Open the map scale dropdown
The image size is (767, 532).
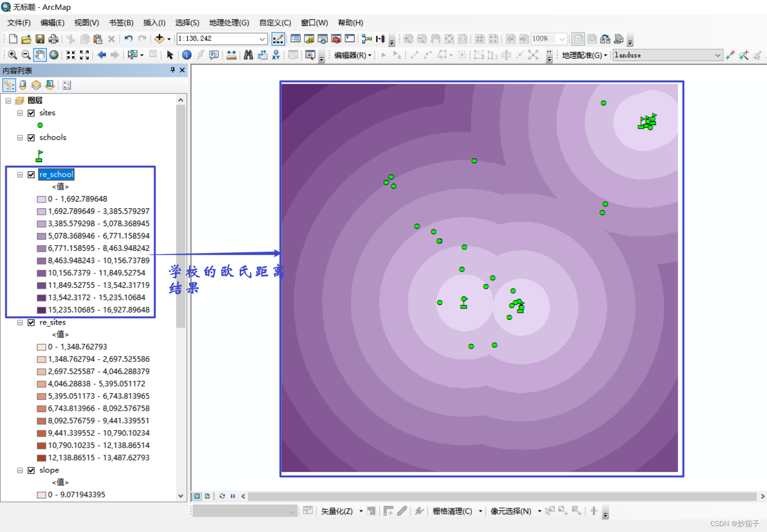click(x=262, y=38)
